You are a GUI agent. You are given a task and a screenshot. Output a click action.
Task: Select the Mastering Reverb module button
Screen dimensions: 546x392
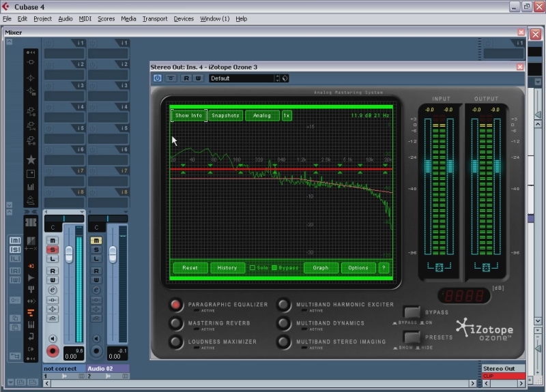tap(176, 323)
